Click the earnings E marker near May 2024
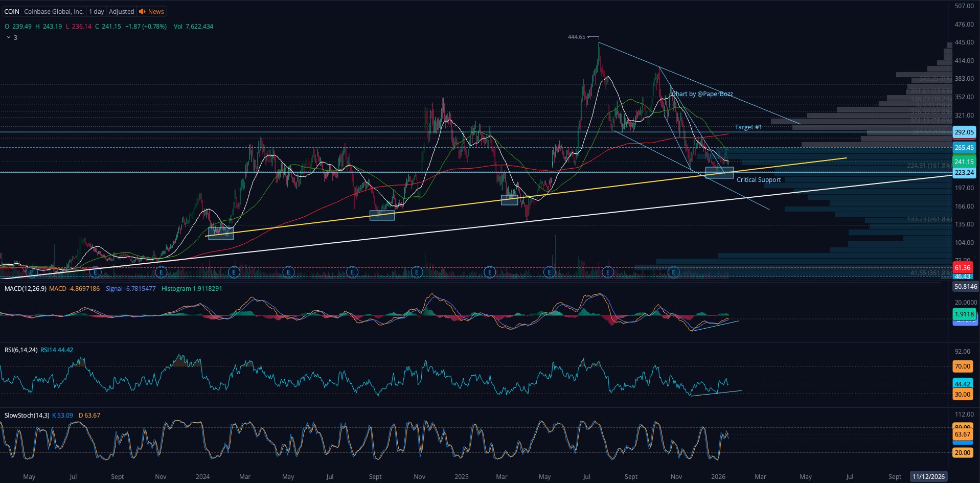The height and width of the screenshot is (483, 980). click(x=288, y=272)
